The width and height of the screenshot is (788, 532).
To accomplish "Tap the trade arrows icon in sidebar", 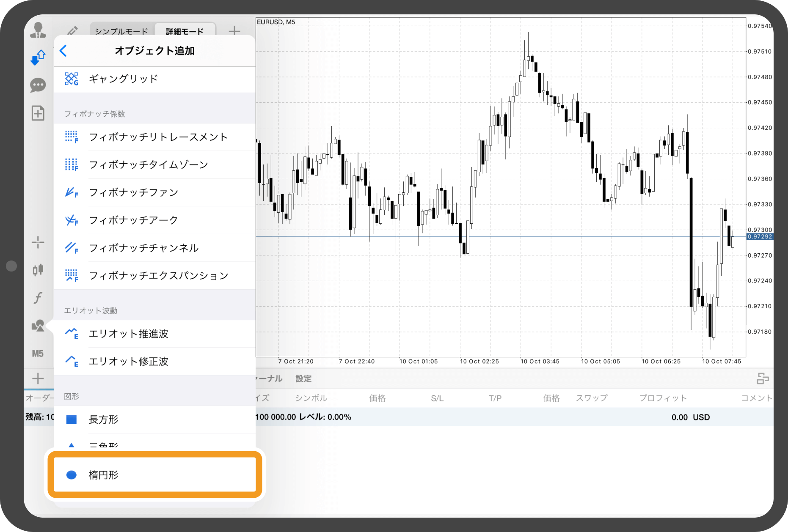I will point(38,57).
